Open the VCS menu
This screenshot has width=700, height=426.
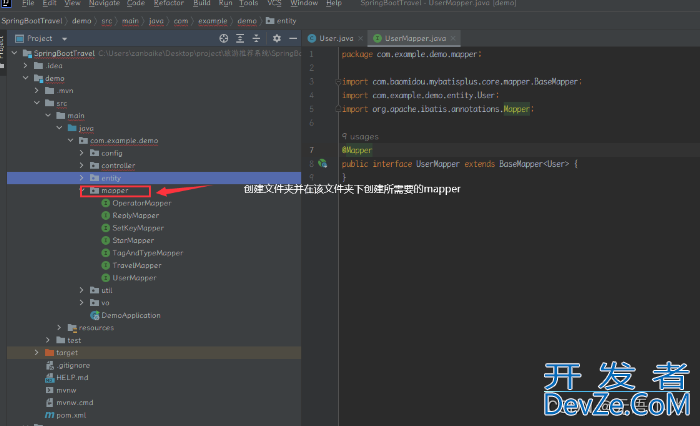[x=274, y=3]
